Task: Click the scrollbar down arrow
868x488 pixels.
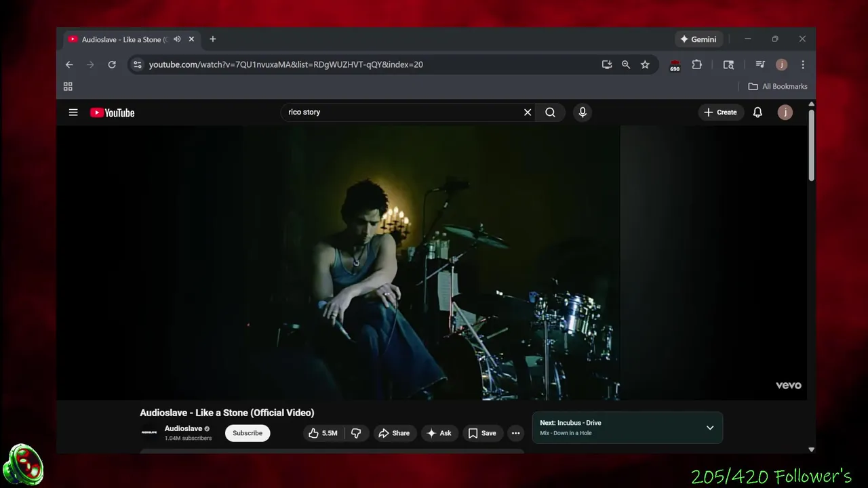Action: pos(811,449)
